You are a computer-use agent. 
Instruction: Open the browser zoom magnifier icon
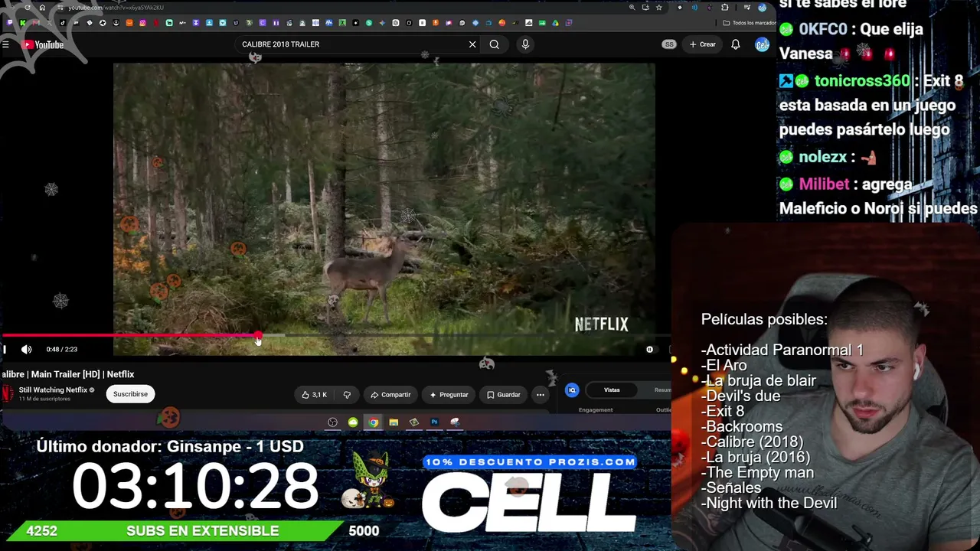(x=632, y=8)
